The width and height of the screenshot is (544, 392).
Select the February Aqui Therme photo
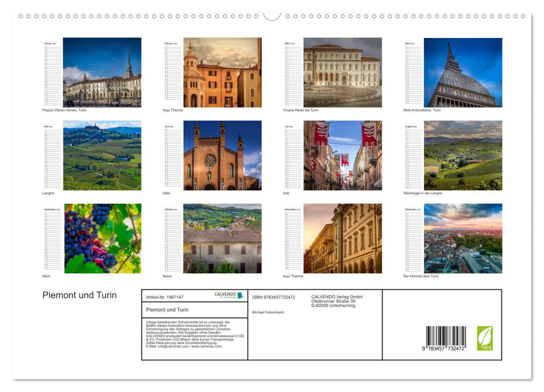coord(222,72)
